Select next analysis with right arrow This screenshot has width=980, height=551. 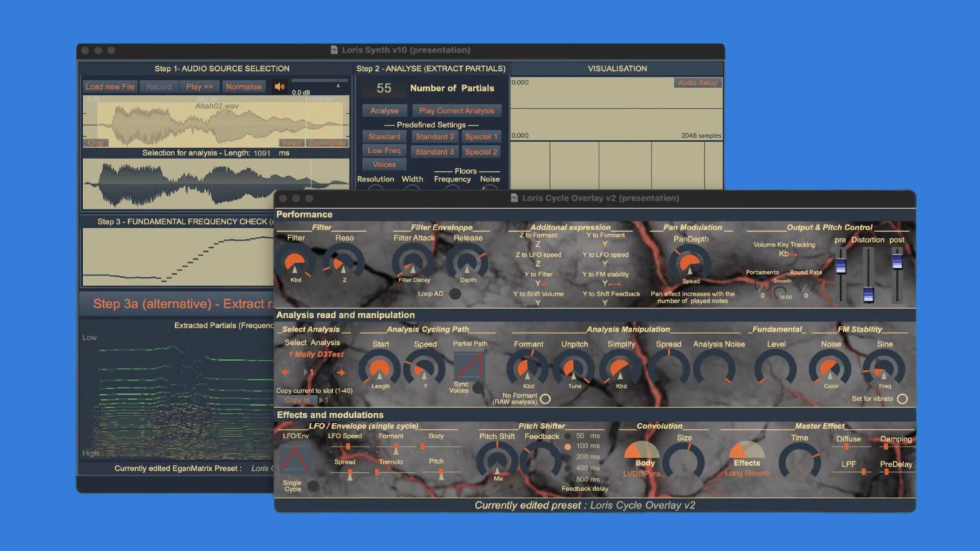click(x=340, y=372)
